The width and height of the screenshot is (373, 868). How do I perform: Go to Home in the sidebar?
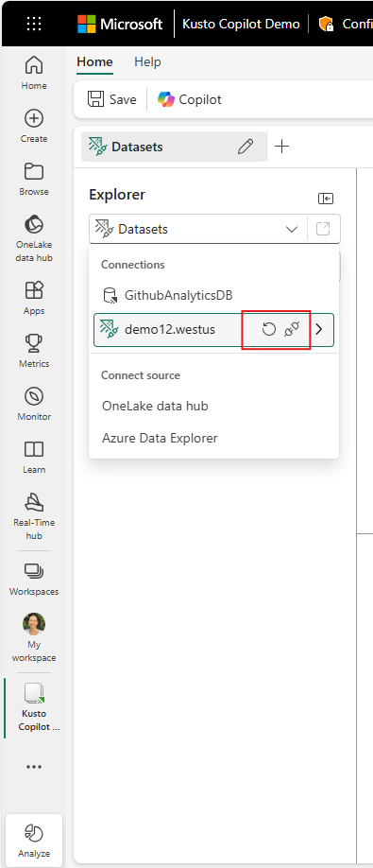click(x=34, y=73)
